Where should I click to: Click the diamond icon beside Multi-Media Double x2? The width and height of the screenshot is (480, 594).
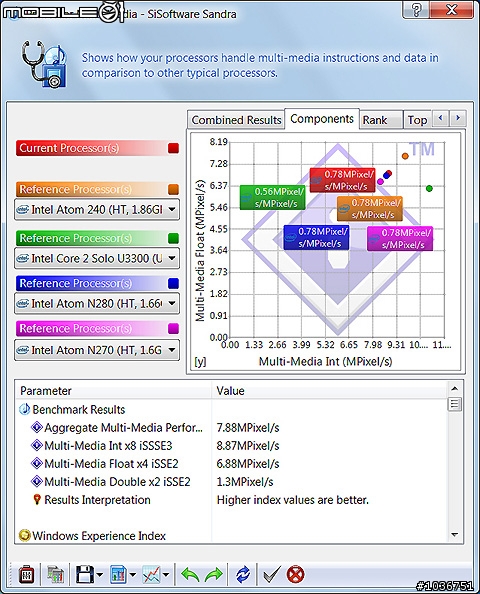click(37, 481)
